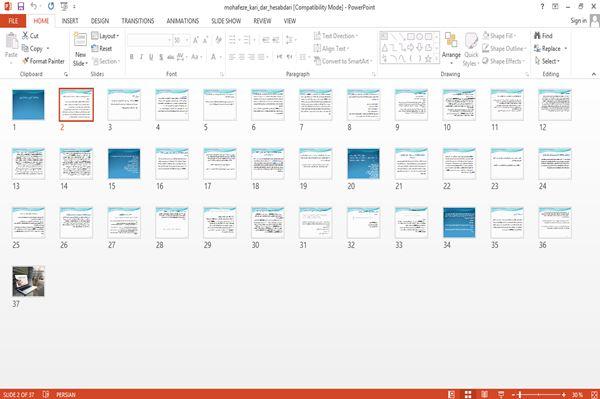Switch to Reading View in status bar
The image size is (600, 399).
[x=484, y=394]
